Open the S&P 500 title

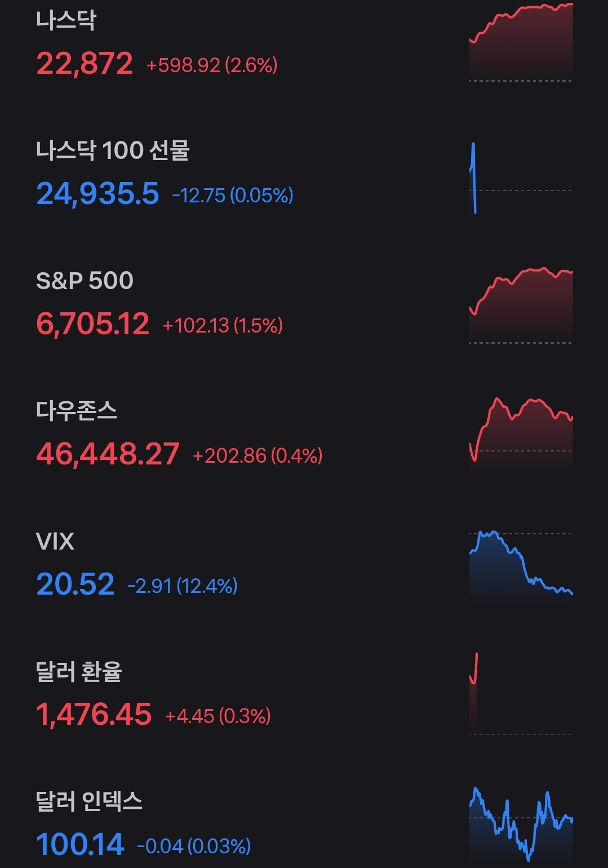(85, 281)
